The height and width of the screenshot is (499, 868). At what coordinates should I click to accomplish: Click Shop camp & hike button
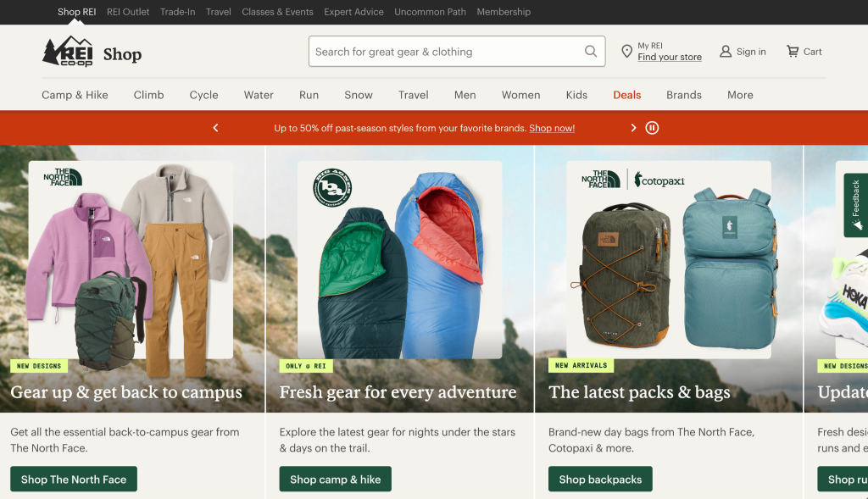335,479
